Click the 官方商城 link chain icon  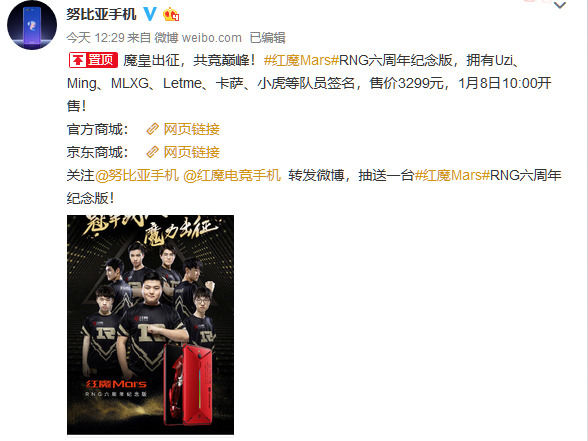coord(152,129)
